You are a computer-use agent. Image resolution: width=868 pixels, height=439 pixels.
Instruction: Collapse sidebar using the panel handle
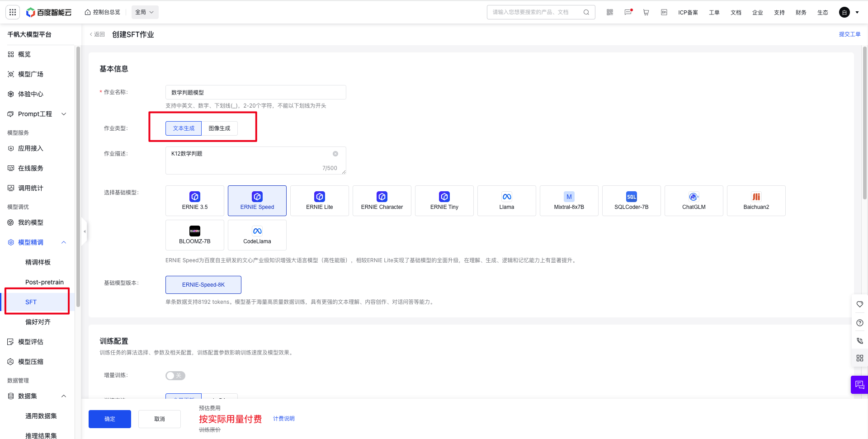tap(84, 231)
